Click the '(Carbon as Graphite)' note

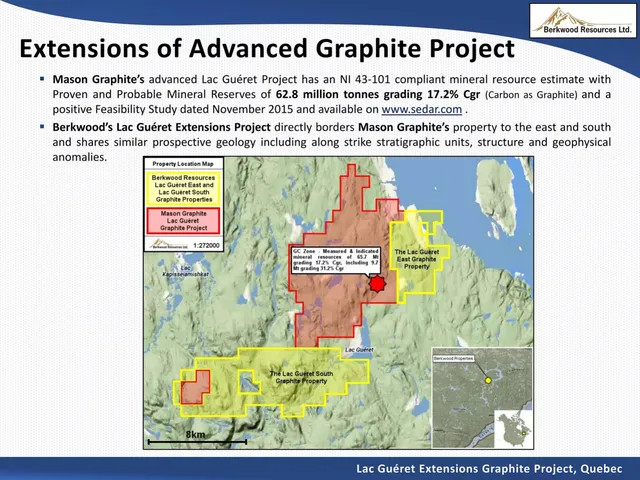[531, 95]
